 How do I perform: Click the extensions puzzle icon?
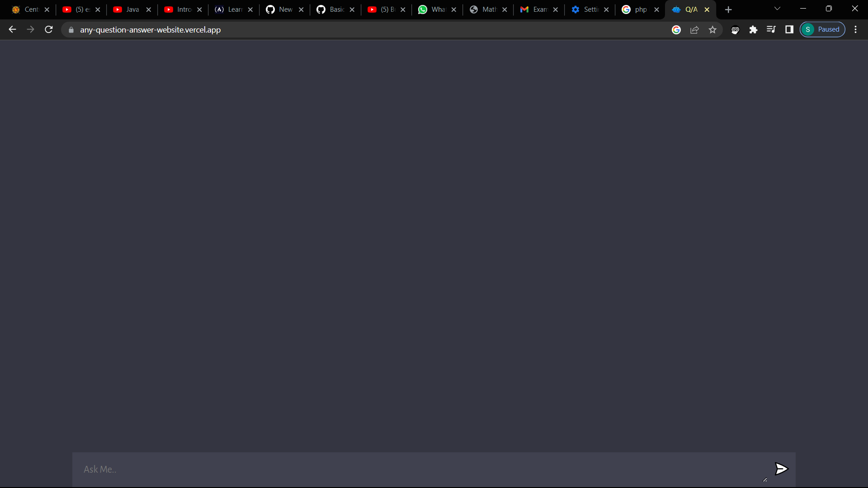(x=753, y=29)
